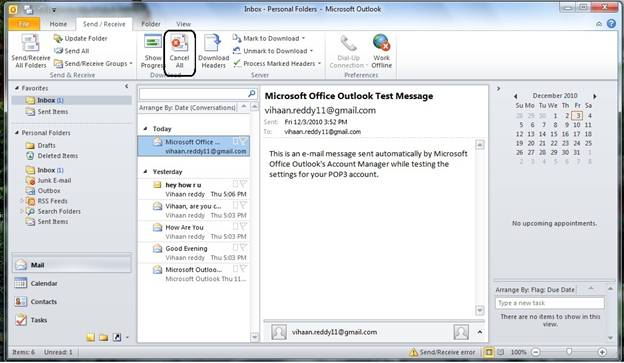
Task: Click the zoom in plus button
Action: point(602,352)
